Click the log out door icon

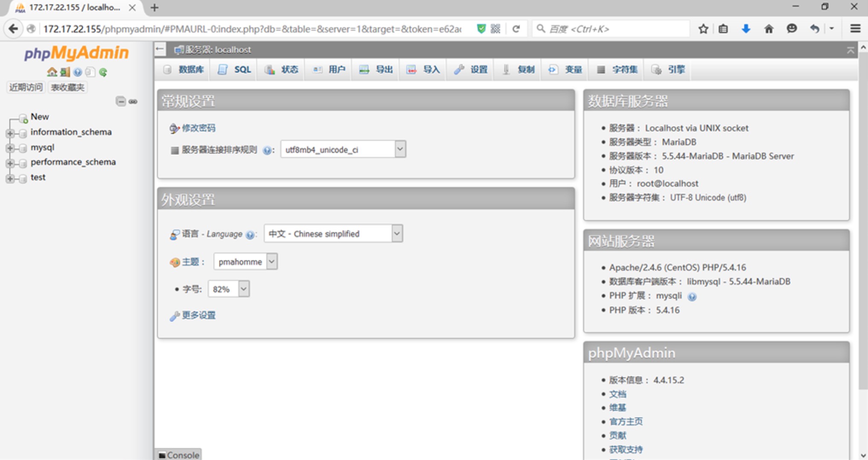pos(65,72)
